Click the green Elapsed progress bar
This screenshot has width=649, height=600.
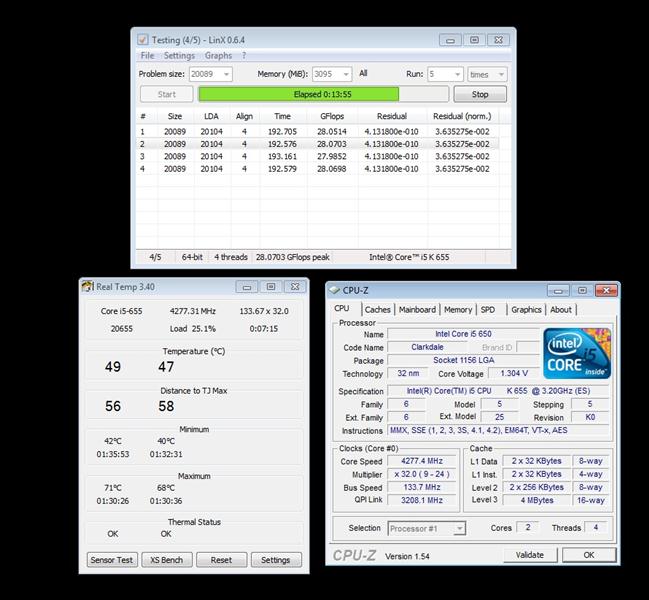(x=298, y=94)
